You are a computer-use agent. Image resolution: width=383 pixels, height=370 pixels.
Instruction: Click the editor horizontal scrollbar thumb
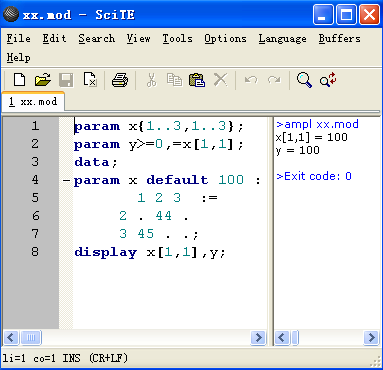point(31,338)
